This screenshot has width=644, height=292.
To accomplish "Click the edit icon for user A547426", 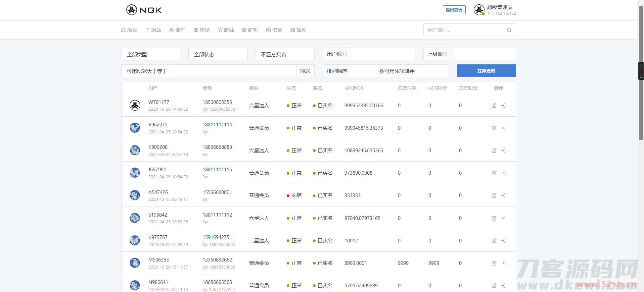I will (494, 195).
